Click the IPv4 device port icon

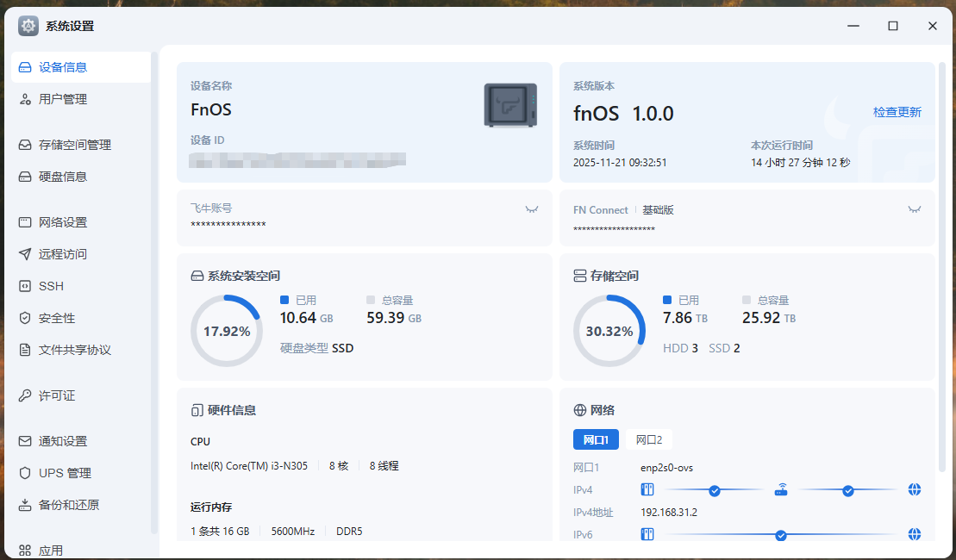tap(647, 489)
